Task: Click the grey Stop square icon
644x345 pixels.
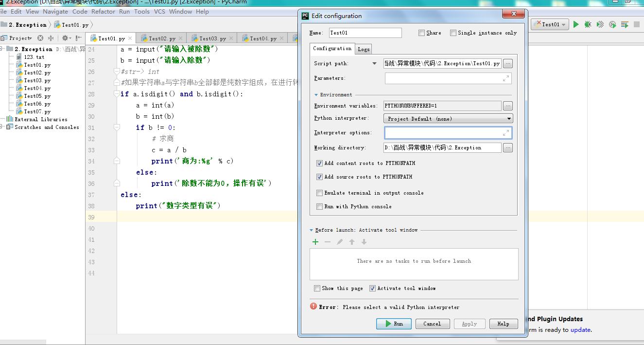Action: [637, 24]
